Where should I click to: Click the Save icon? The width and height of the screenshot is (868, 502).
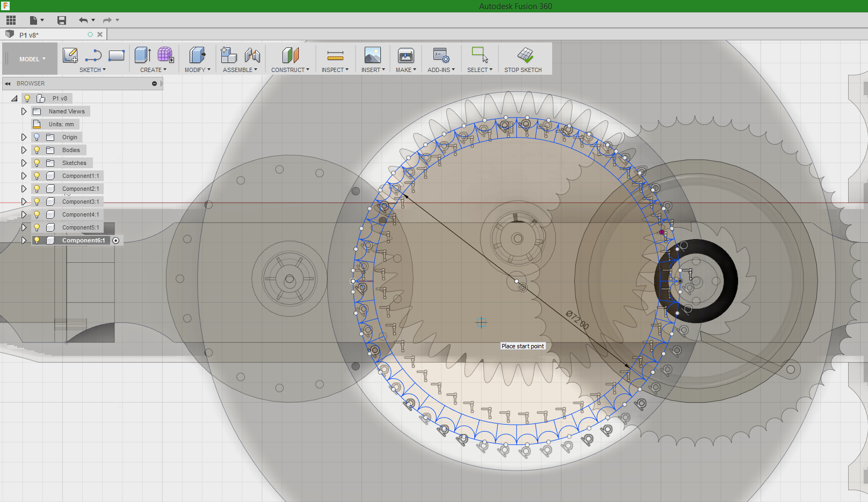coord(62,20)
